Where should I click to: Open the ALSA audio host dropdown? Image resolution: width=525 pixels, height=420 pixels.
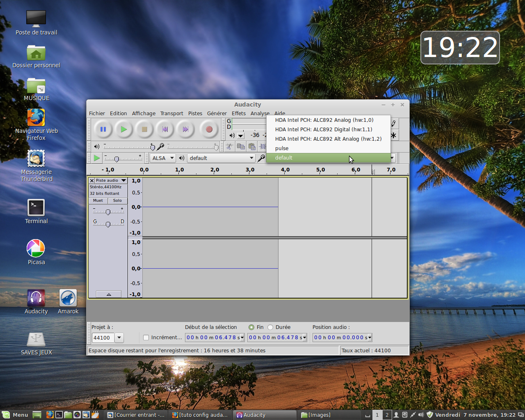point(163,158)
